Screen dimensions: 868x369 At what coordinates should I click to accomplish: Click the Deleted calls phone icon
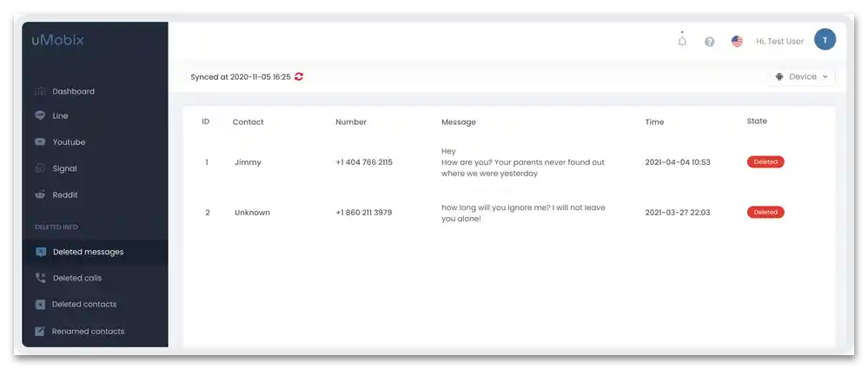tap(41, 279)
